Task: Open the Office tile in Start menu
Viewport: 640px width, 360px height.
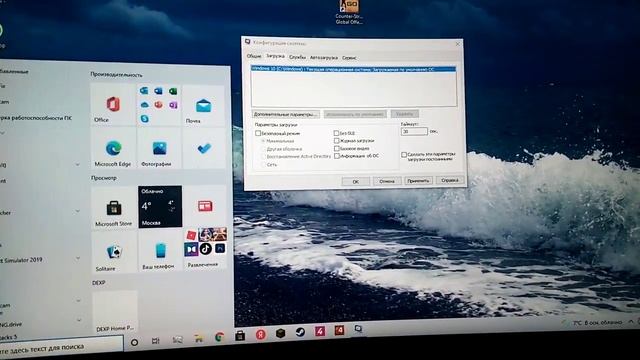Action: [113, 105]
